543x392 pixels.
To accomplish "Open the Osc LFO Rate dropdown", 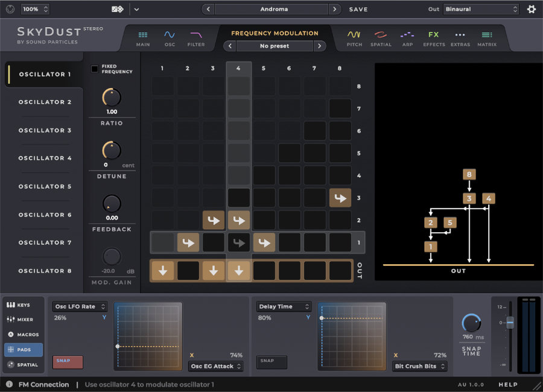I will click(x=80, y=306).
